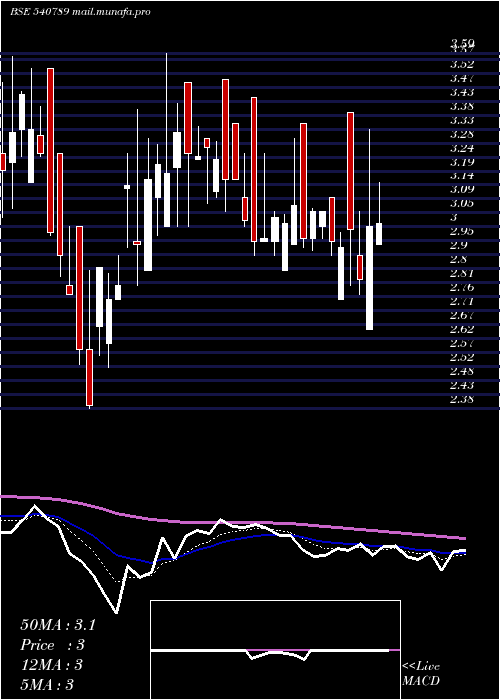This screenshot has height=700, width=500.
Task: Click the 3.47 price axis label
Action: point(462,78)
